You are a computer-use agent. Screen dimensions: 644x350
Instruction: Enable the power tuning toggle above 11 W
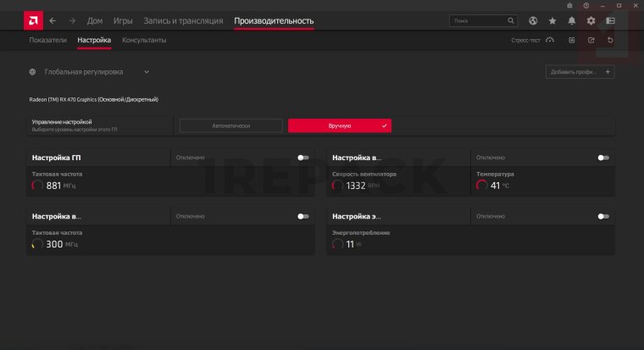(x=603, y=216)
